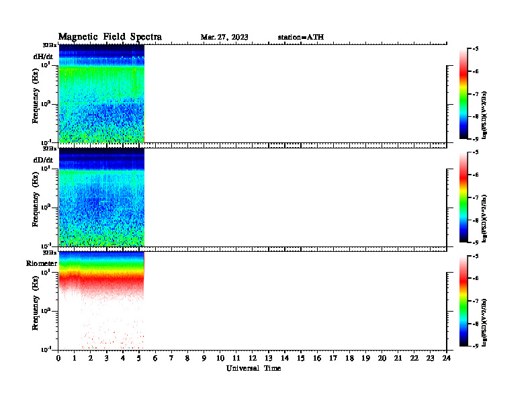The width and height of the screenshot is (532, 411).
Task: Click hour tick label "18" on the time axis
Action: tap(349, 358)
